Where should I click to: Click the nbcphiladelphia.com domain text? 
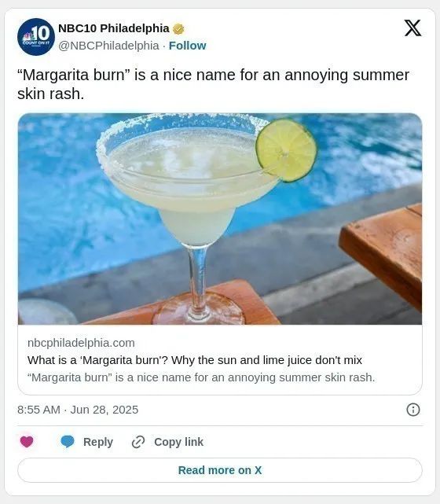[x=81, y=343]
